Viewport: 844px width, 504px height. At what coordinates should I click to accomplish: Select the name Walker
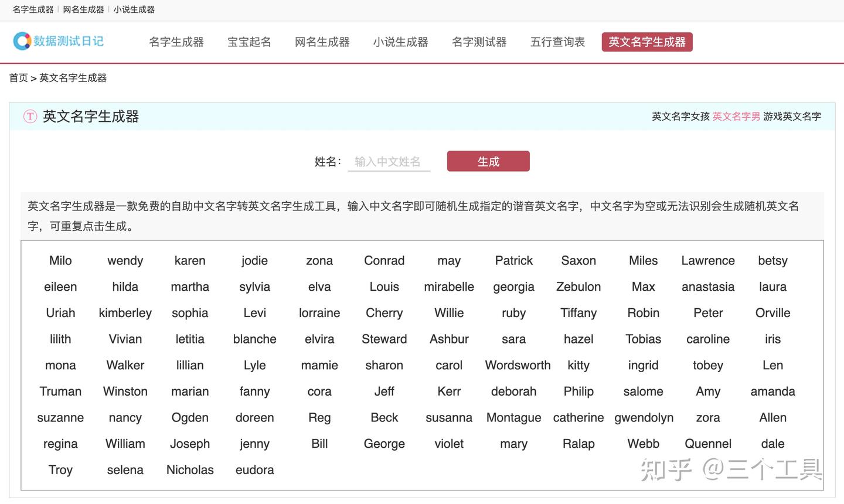(x=125, y=365)
